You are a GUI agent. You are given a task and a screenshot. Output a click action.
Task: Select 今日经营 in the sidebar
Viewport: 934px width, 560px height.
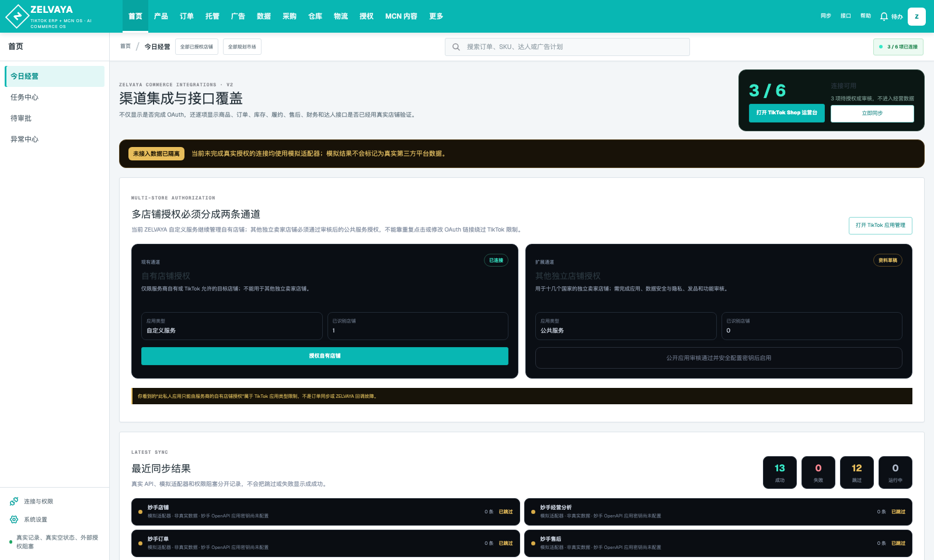click(x=54, y=76)
